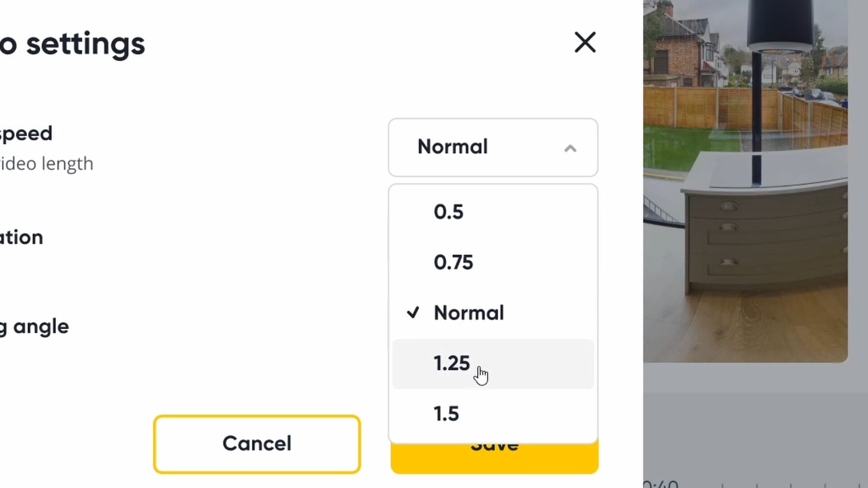The image size is (868, 488).
Task: Select 0.5 speed option
Action: click(x=448, y=212)
